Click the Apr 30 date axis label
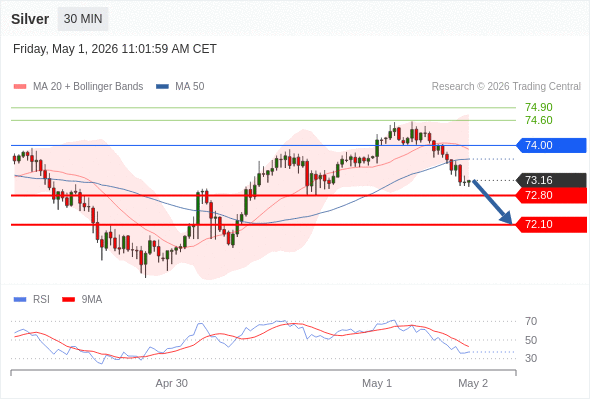 pyautogui.click(x=172, y=383)
